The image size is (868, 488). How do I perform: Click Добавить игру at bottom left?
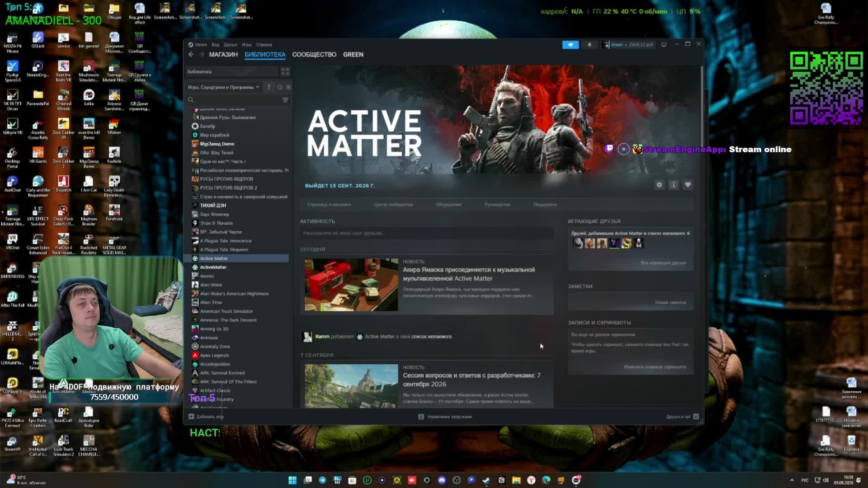coord(206,417)
